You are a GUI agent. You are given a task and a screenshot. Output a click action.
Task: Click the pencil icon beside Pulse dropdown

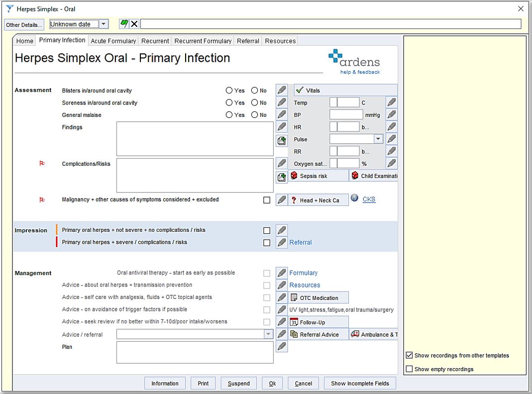tap(392, 139)
